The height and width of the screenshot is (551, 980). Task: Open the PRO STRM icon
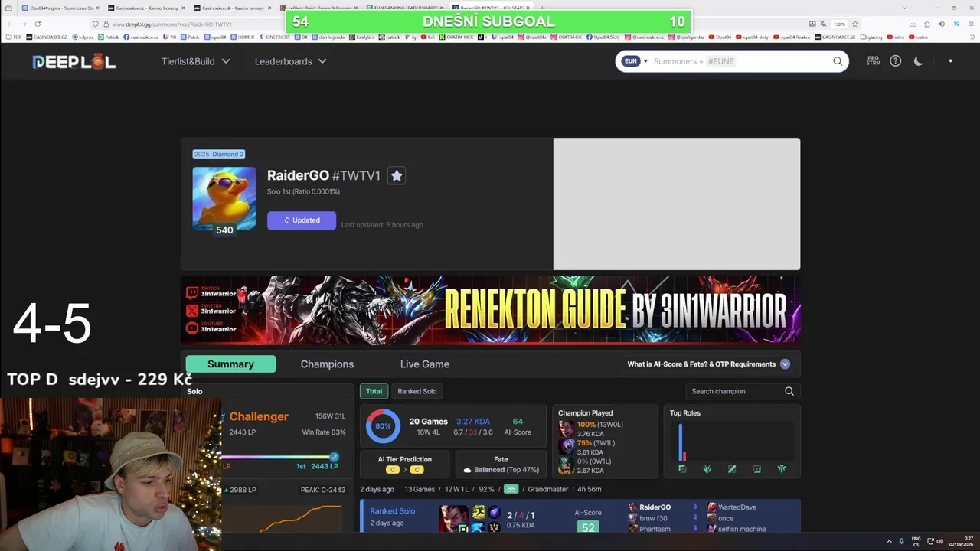point(873,61)
